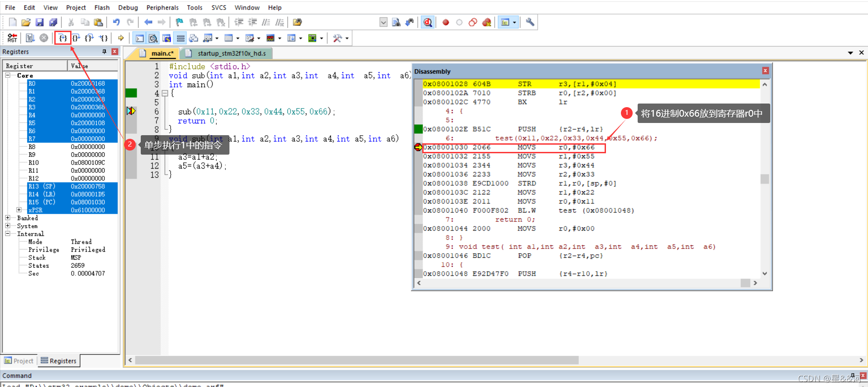868x387 pixels.
Task: Click the Step Out icon
Action: pos(90,38)
